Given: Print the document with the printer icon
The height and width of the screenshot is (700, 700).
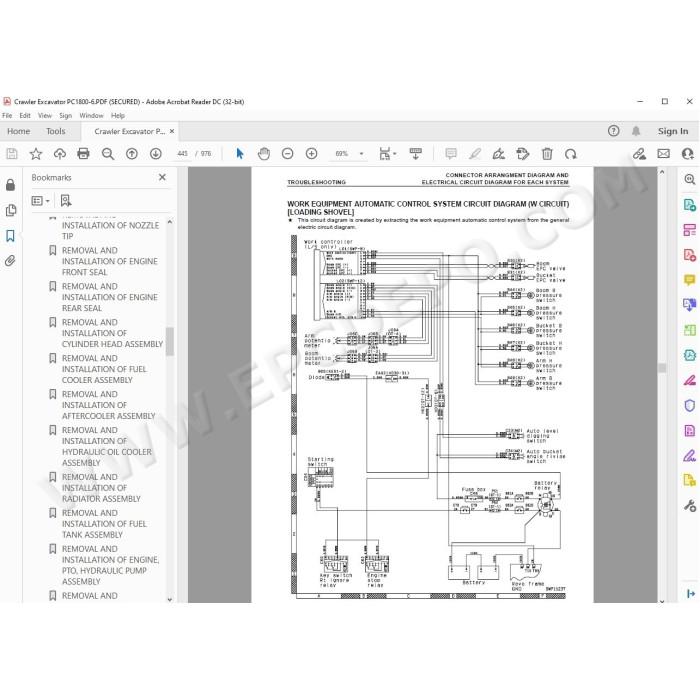Looking at the screenshot, I should point(83,154).
